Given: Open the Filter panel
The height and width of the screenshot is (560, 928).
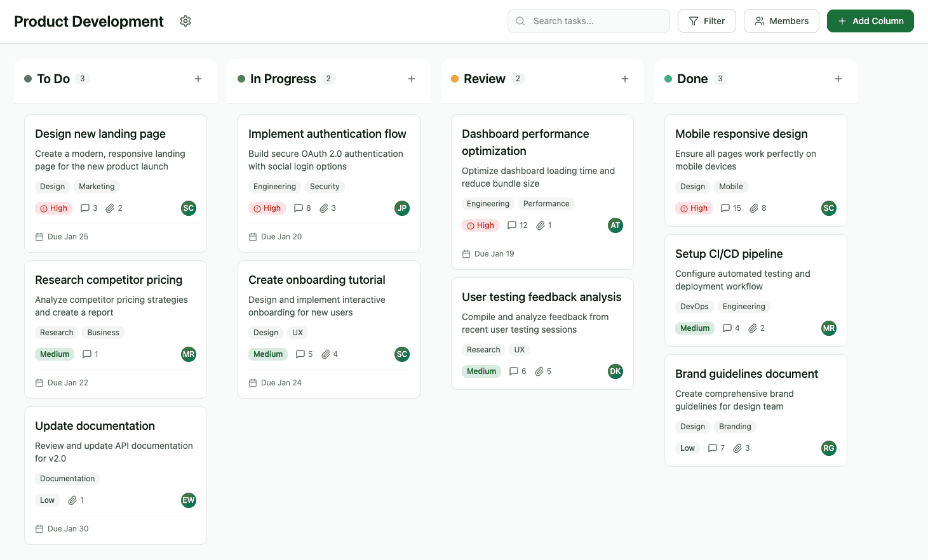Looking at the screenshot, I should coord(706,21).
